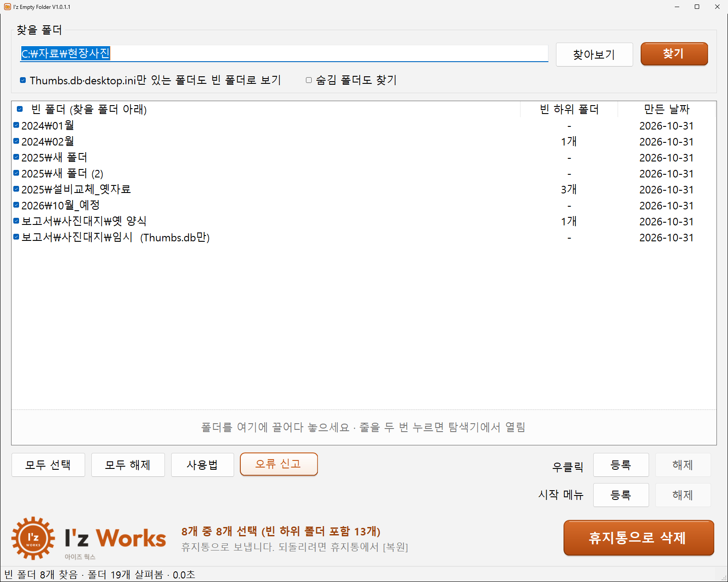Image resolution: width=728 pixels, height=582 pixels.
Task: Start the search with 찾기 button
Action: (x=674, y=54)
